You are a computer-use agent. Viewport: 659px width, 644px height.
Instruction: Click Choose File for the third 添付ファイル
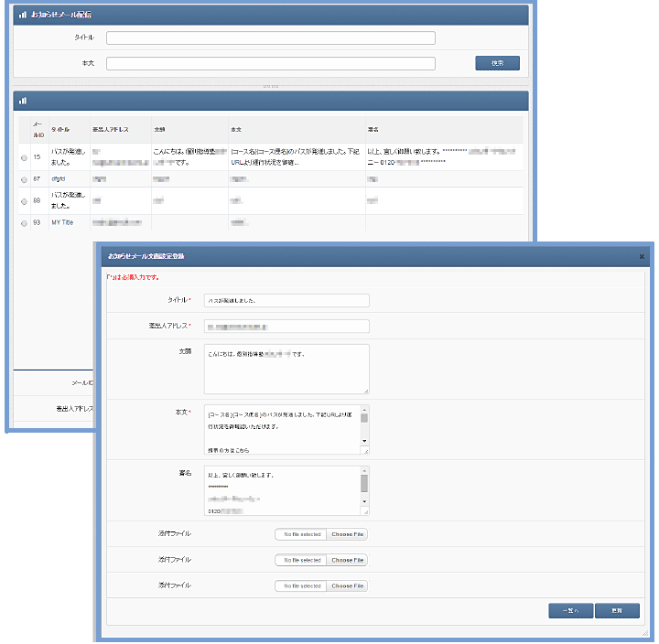(x=347, y=585)
